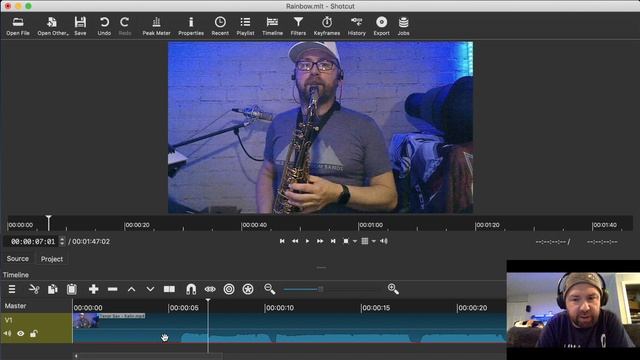The height and width of the screenshot is (360, 640).
Task: Expand the grid options dropdown arrow
Action: (373, 241)
